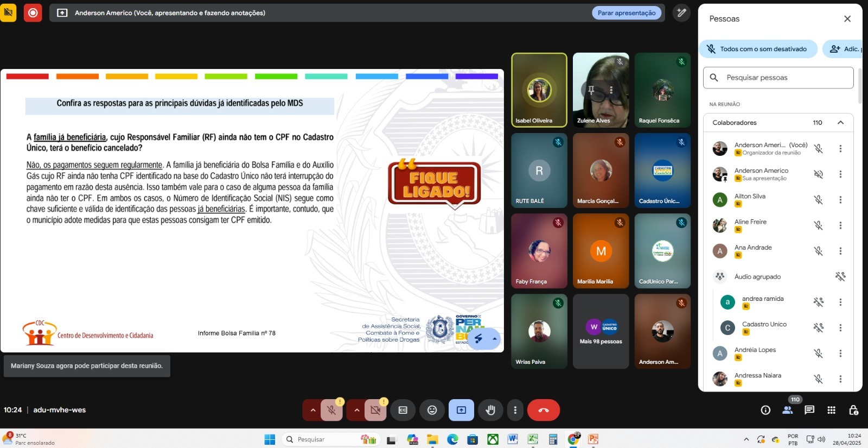Viewport: 868px width, 448px height.
Task: Expand video settings arrow beside camera
Action: (356, 410)
